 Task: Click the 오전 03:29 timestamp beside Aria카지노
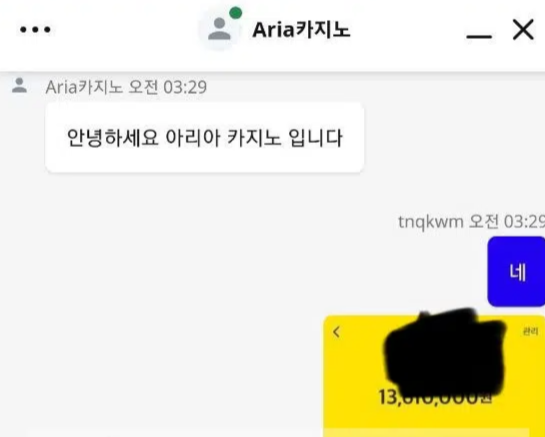pos(168,87)
